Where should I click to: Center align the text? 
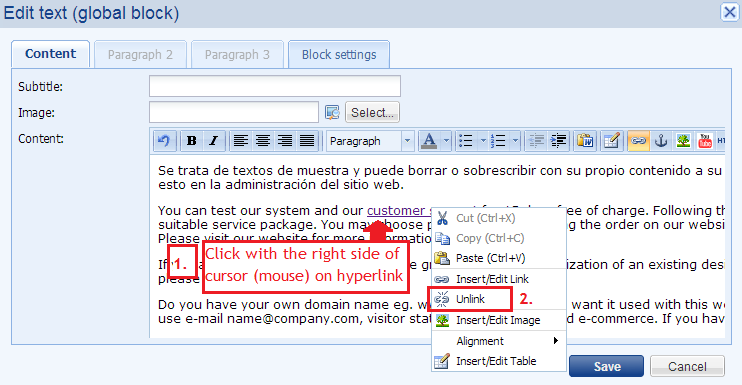point(263,140)
